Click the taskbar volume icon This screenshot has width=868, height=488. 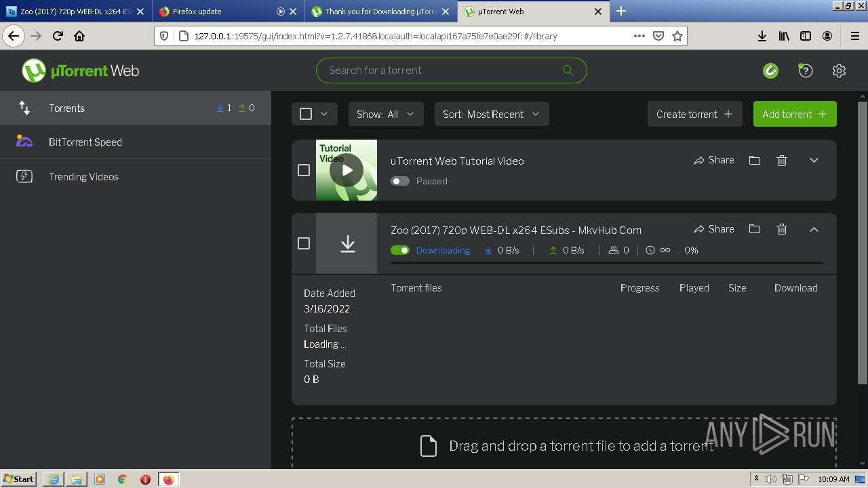[x=771, y=479]
